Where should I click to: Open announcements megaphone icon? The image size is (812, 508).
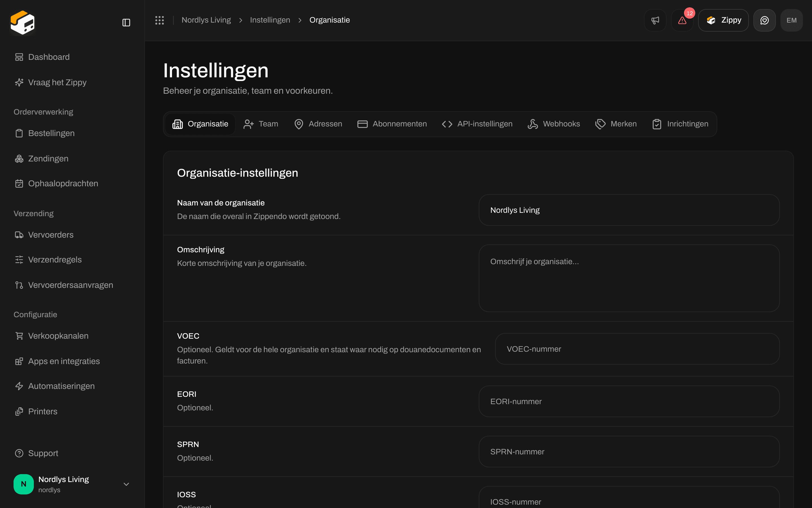[655, 20]
